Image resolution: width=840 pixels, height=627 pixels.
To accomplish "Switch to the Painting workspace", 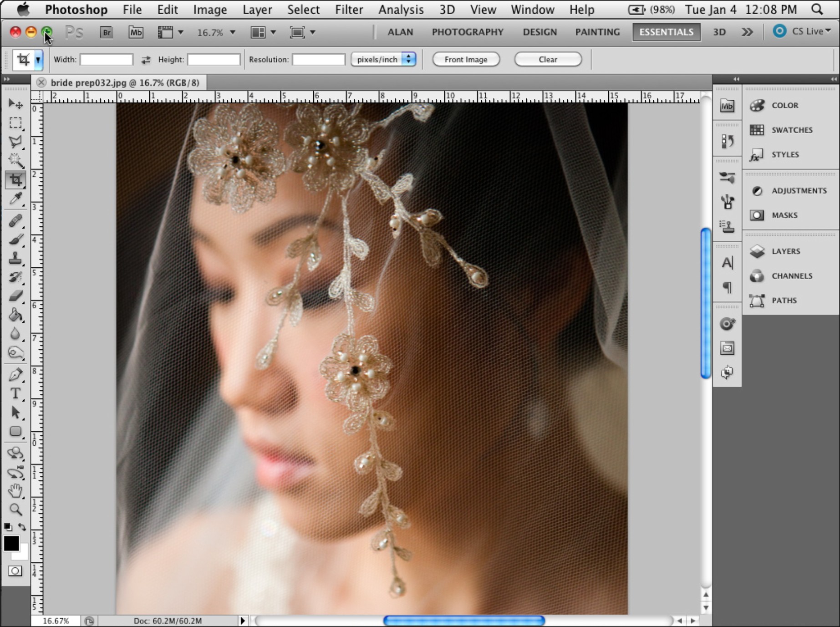I will pyautogui.click(x=597, y=32).
